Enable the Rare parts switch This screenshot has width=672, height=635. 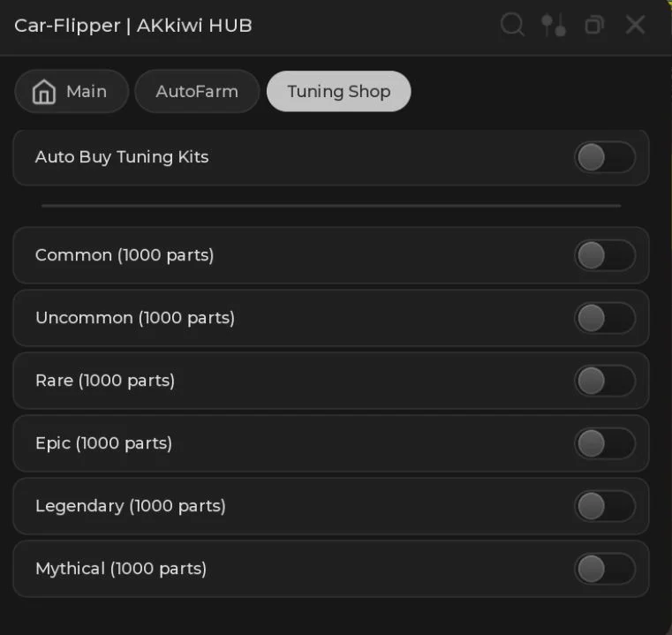pos(605,381)
